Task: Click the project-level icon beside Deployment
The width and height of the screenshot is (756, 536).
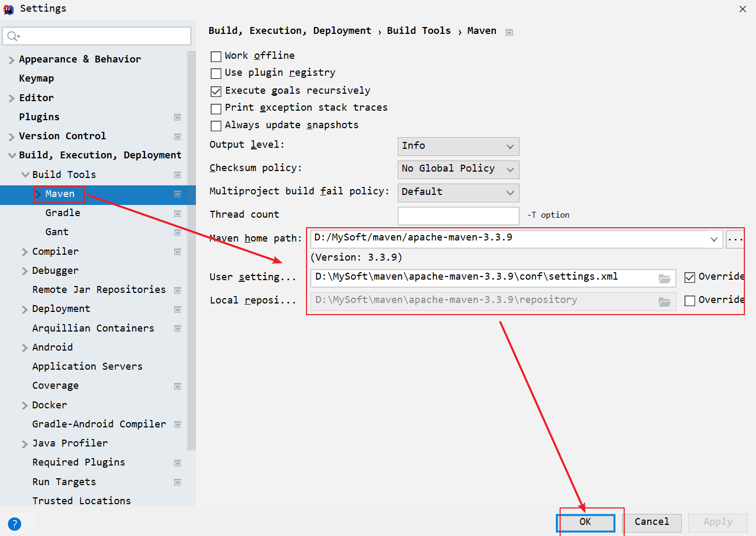Action: pos(178,309)
